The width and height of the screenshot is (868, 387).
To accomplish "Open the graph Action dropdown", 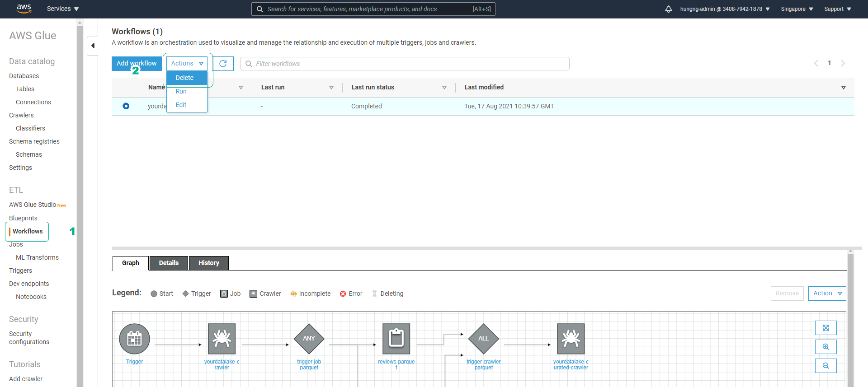I will point(827,294).
